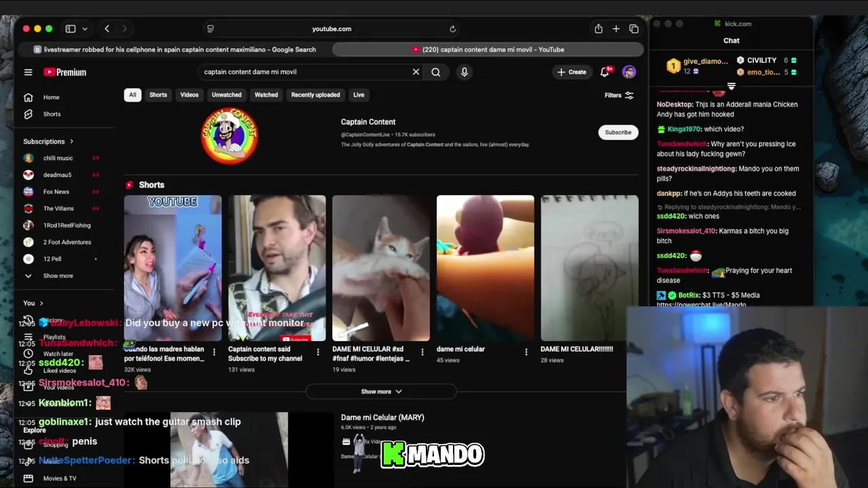Clear the search box with the X icon
Image resolution: width=868 pixels, height=488 pixels.
coord(416,72)
